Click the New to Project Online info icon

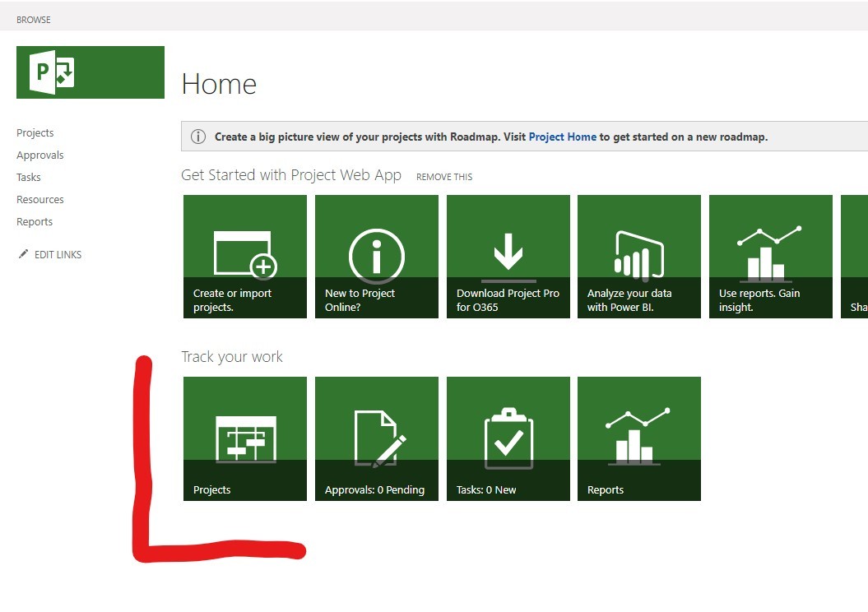pyautogui.click(x=377, y=256)
